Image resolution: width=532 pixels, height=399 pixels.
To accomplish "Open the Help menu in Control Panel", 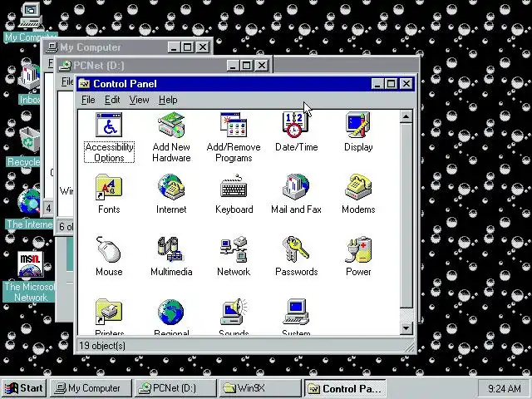I will pos(168,100).
